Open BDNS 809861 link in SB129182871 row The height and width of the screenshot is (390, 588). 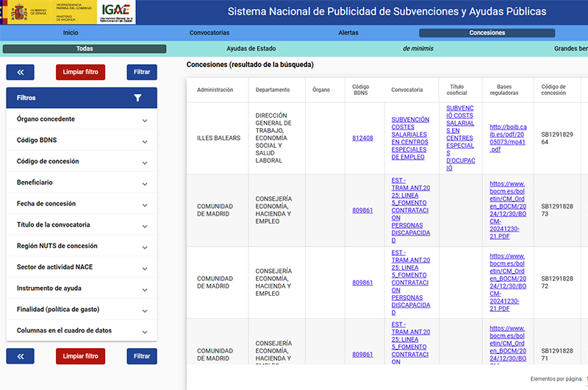point(362,355)
